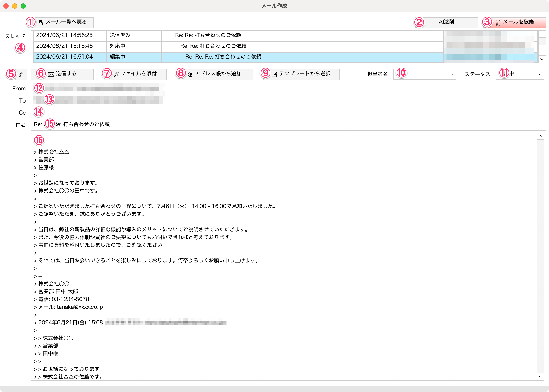Open the ステータス dropdown
The width and height of the screenshot is (549, 392).
[x=520, y=74]
